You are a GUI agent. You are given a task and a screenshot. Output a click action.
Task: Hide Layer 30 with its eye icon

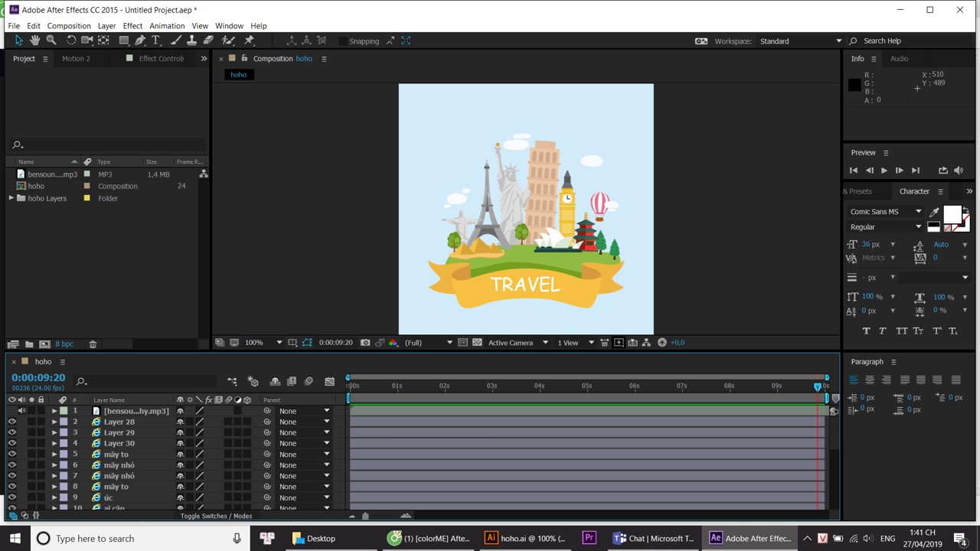pos(11,443)
